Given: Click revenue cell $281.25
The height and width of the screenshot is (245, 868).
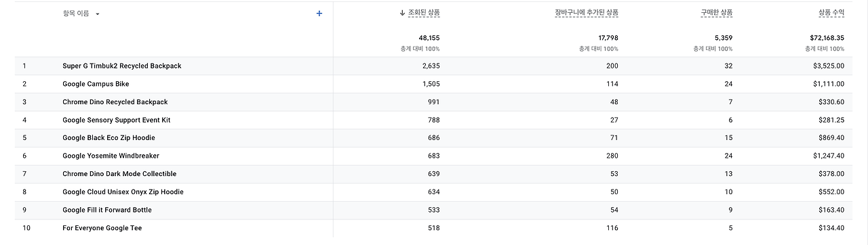Looking at the screenshot, I should 831,120.
